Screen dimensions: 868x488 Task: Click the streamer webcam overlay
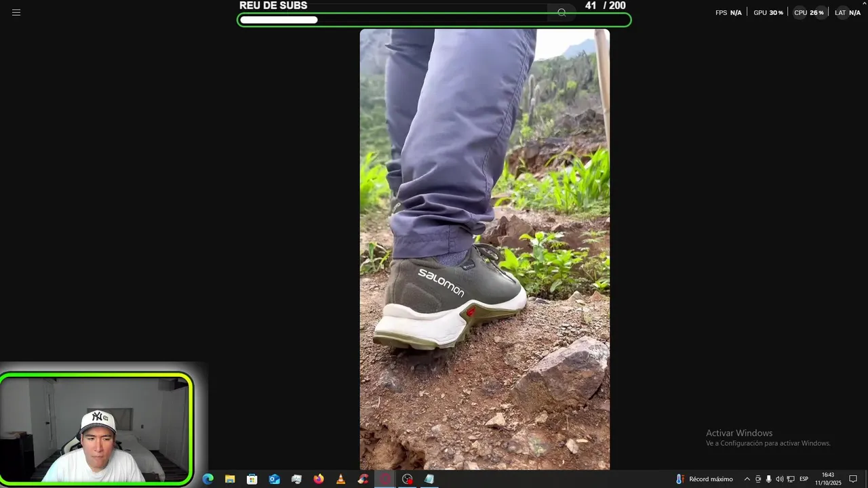pos(97,428)
